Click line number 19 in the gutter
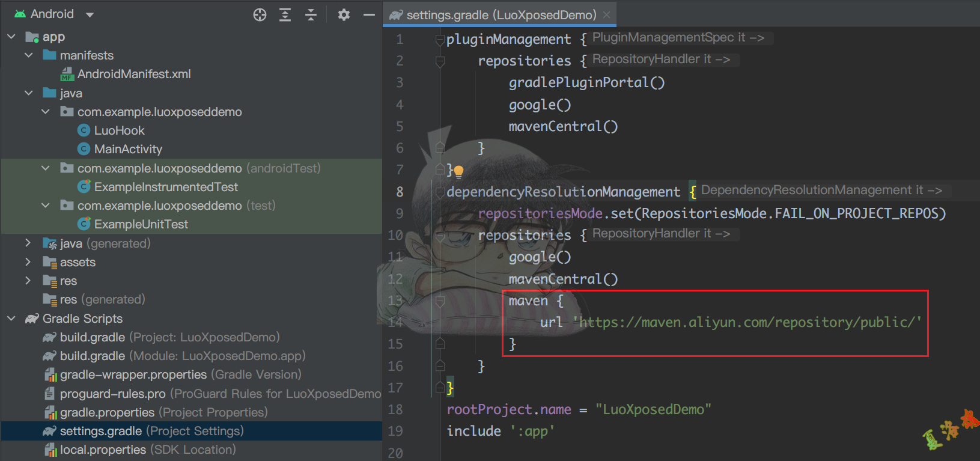980x461 pixels. (x=395, y=432)
